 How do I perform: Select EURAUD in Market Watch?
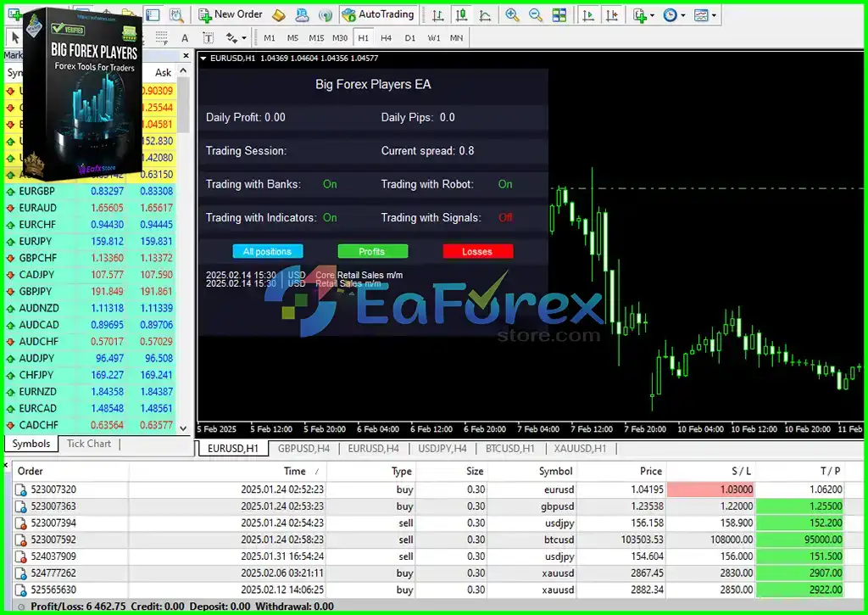(37, 208)
